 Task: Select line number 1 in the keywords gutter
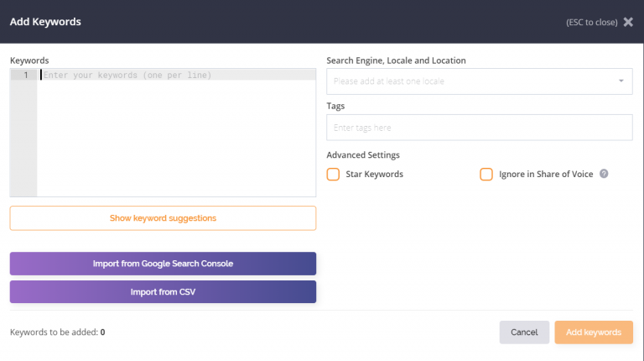(25, 76)
